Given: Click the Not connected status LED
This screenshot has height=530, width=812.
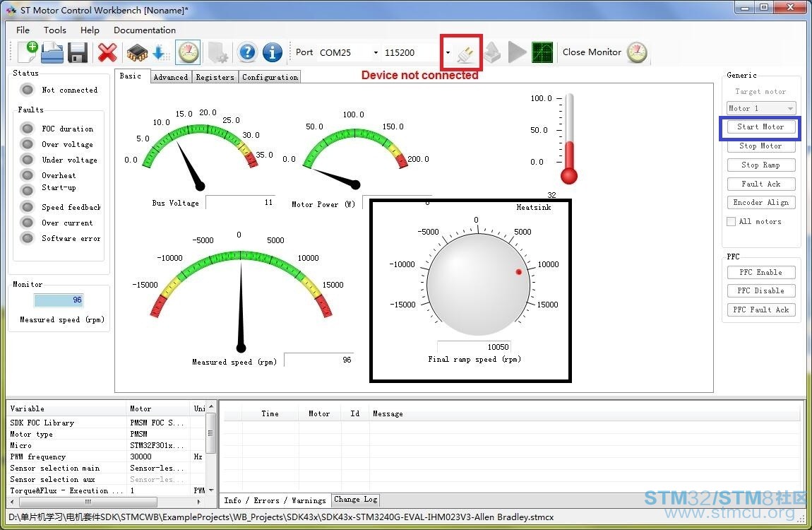Looking at the screenshot, I should (28, 90).
